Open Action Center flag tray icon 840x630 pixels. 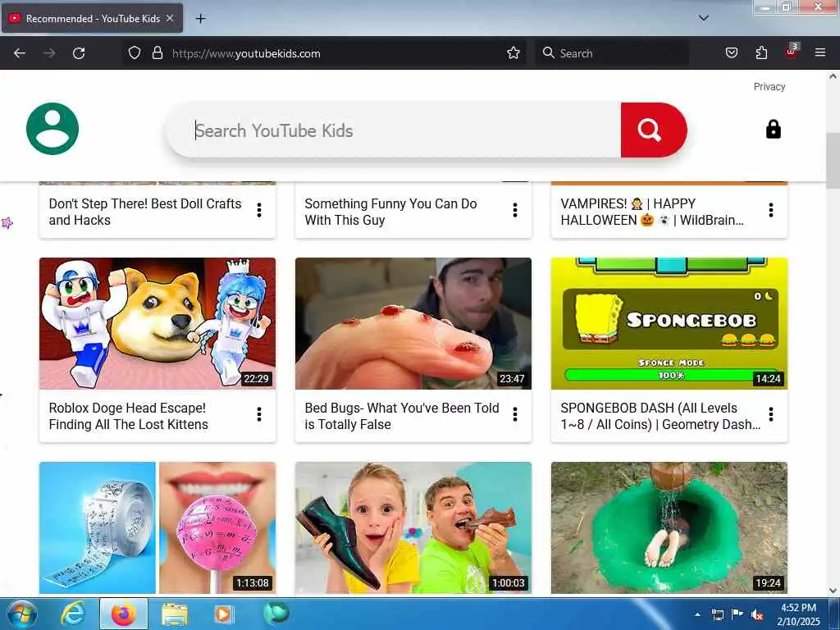(737, 614)
